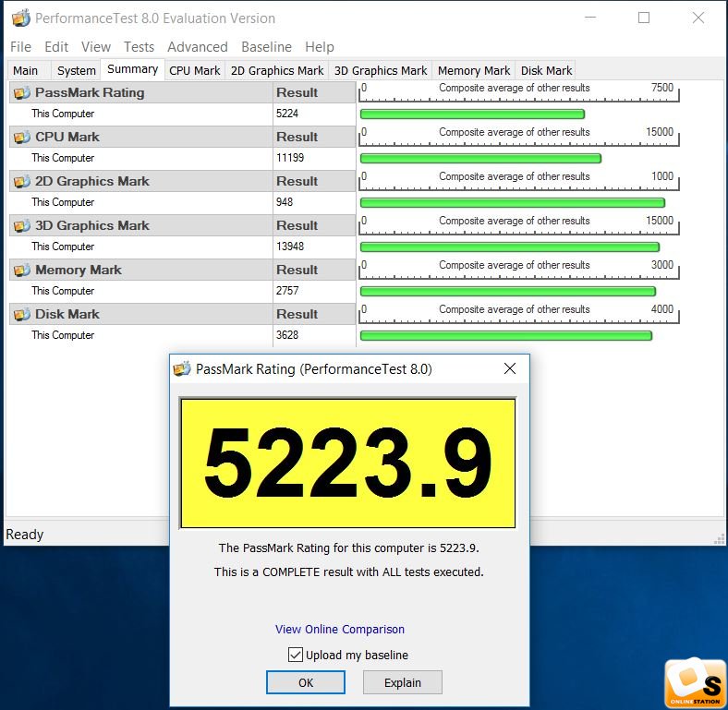This screenshot has width=728, height=710.
Task: Click the 3D Graphics result value 13948
Action: (x=290, y=247)
